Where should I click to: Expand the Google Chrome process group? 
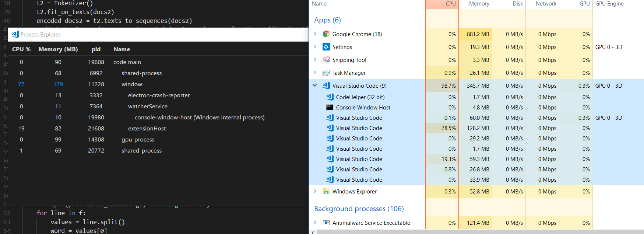315,34
